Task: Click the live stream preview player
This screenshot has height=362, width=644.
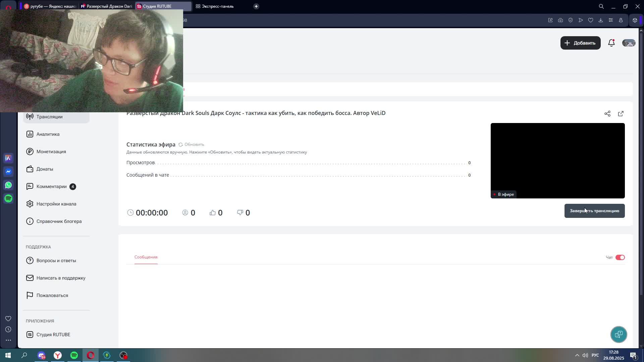Action: pyautogui.click(x=557, y=160)
